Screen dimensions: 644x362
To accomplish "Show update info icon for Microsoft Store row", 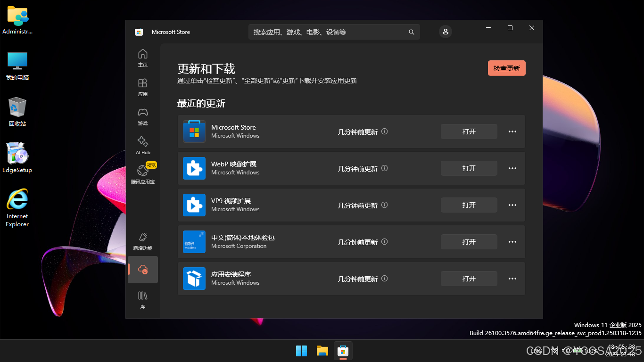I will point(384,132).
